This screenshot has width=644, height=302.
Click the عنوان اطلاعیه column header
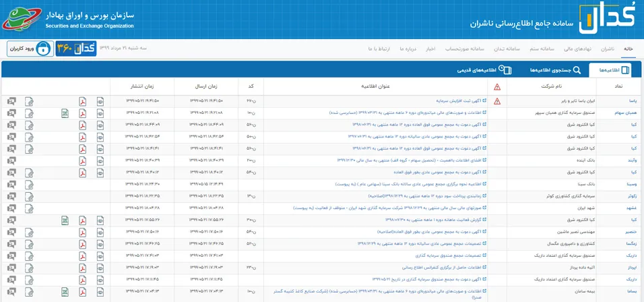[375, 87]
